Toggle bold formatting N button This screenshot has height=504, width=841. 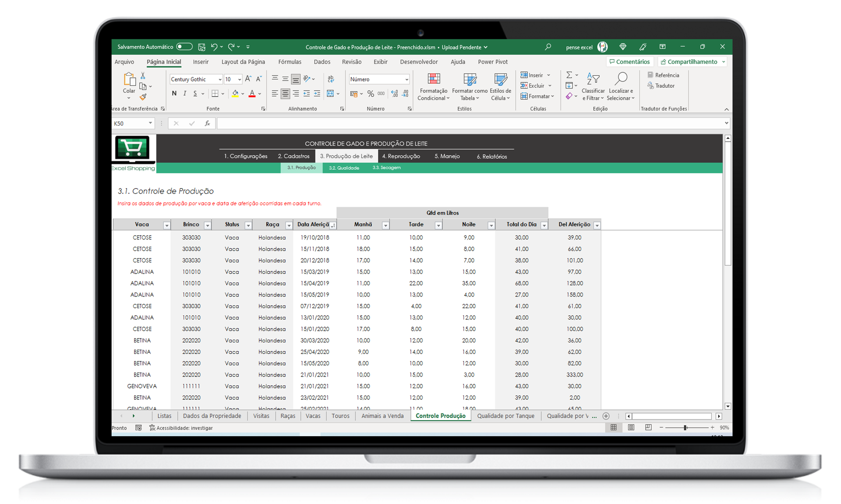point(174,93)
